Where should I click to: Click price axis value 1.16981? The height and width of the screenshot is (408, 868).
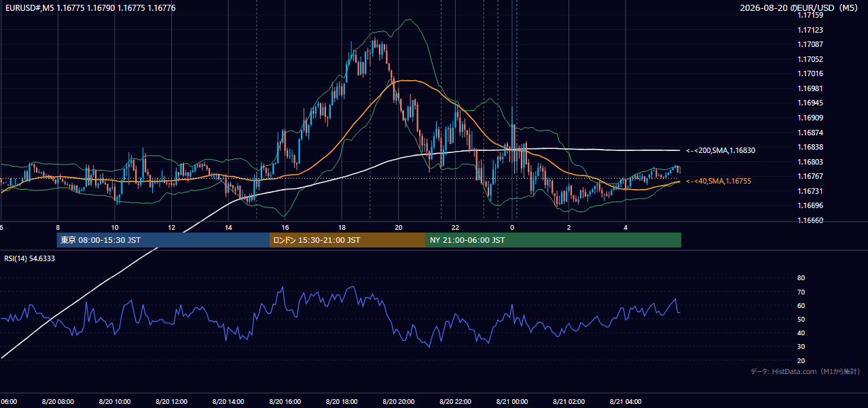[x=810, y=88]
